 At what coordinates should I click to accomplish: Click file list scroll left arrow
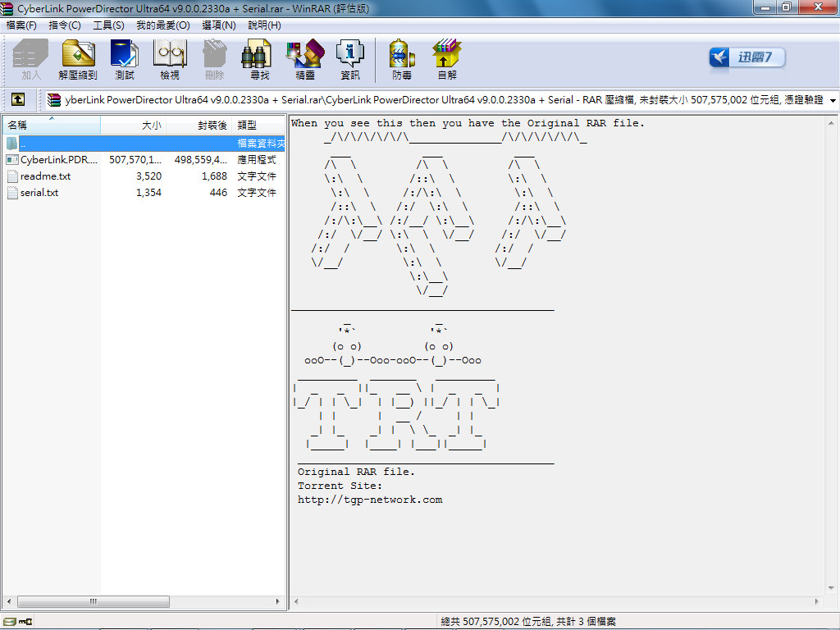tap(9, 601)
